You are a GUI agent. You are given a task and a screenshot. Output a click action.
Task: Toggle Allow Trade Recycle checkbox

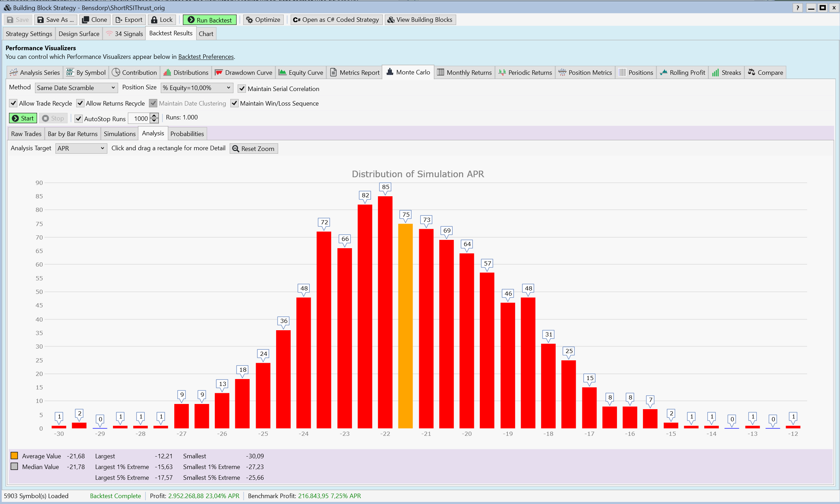tap(13, 103)
